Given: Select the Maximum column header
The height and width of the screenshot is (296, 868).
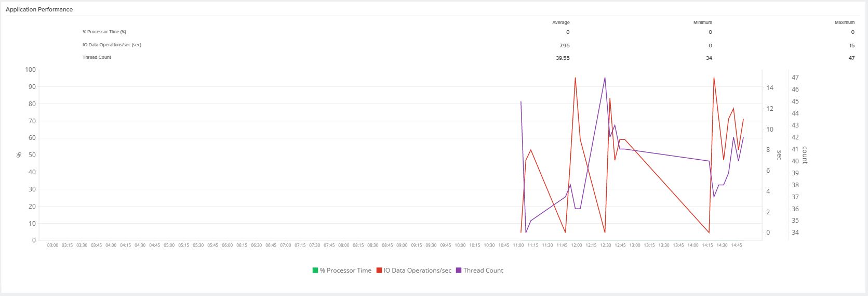Looking at the screenshot, I should 844,22.
